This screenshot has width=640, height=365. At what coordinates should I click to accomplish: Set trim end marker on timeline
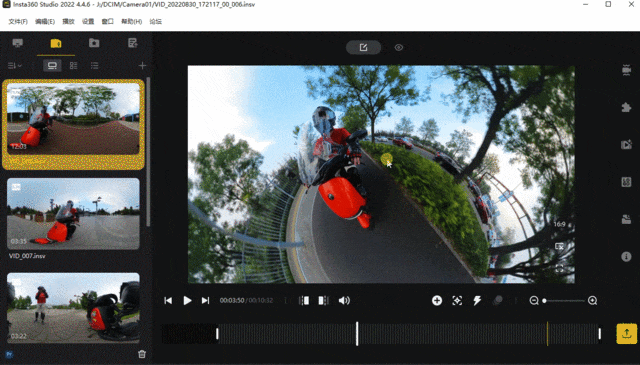(323, 300)
